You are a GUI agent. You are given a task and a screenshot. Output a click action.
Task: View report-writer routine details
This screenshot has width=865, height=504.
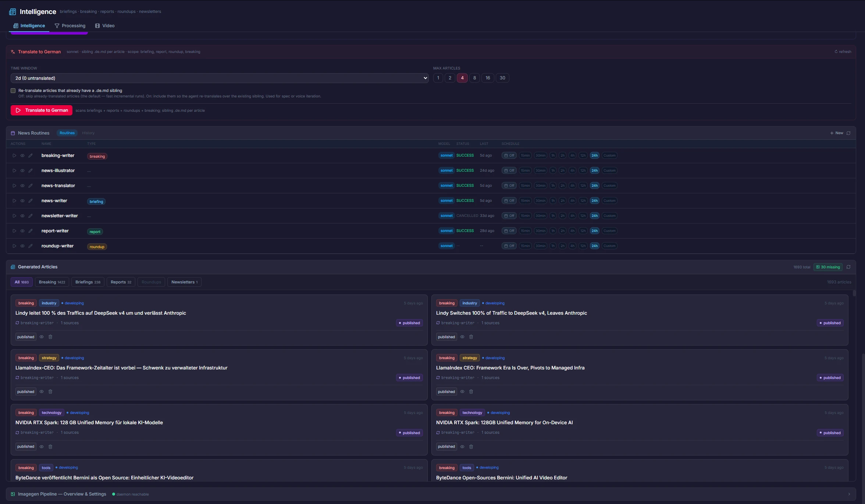tap(22, 231)
